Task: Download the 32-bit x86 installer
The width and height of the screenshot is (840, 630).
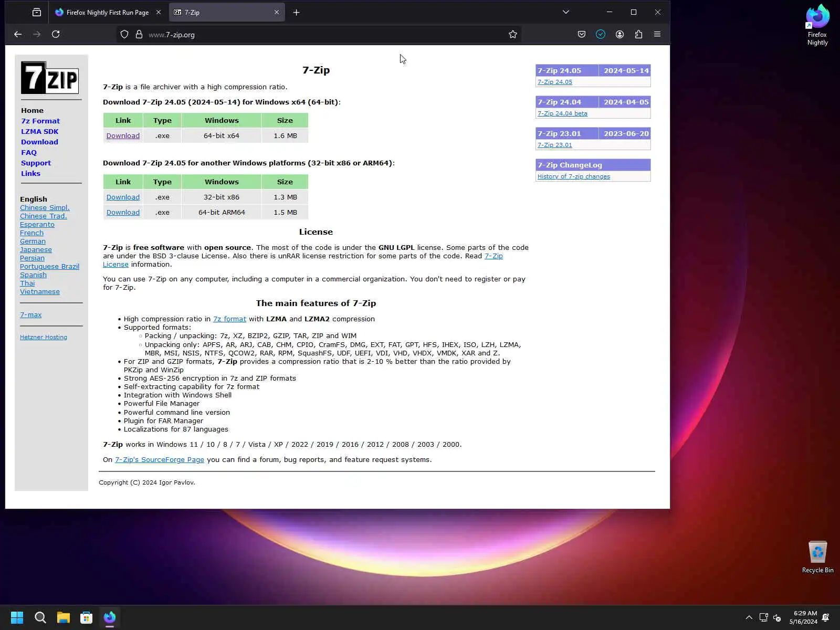Action: [x=123, y=197]
